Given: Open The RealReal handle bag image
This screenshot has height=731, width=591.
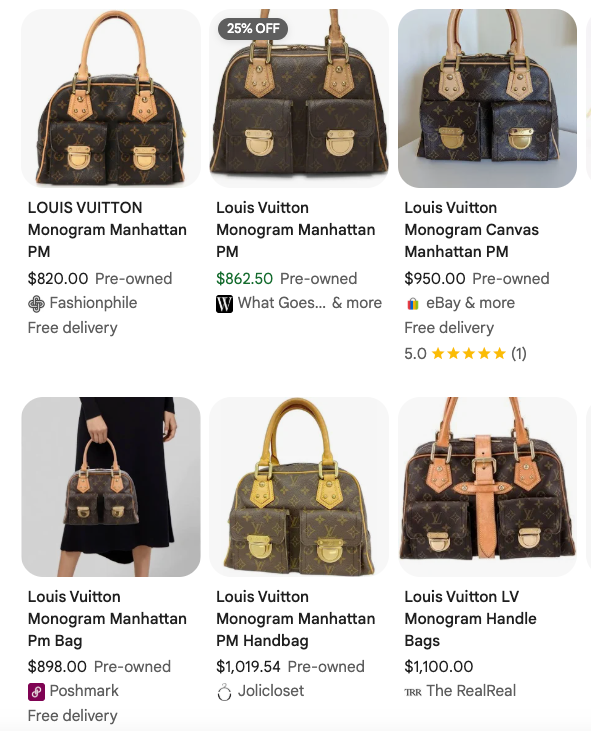Looking at the screenshot, I should (487, 487).
